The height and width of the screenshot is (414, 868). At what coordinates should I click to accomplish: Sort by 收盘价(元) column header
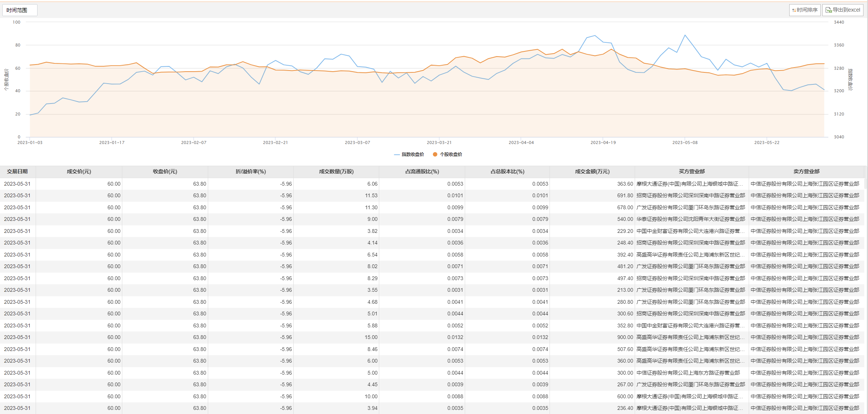165,172
